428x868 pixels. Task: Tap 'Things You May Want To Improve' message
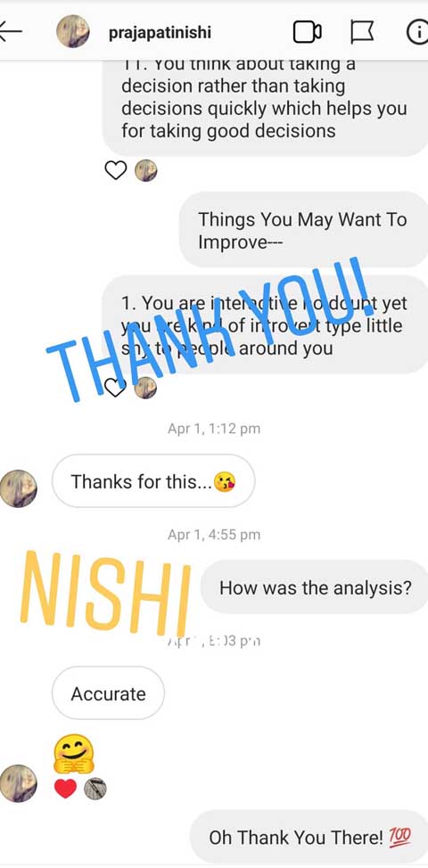pos(303,230)
